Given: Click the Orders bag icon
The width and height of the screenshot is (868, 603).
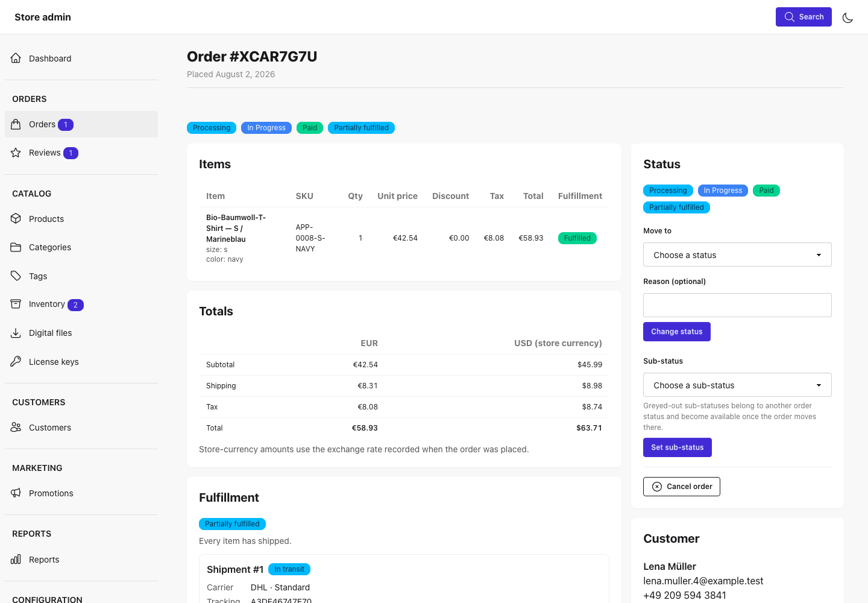Looking at the screenshot, I should (x=16, y=124).
